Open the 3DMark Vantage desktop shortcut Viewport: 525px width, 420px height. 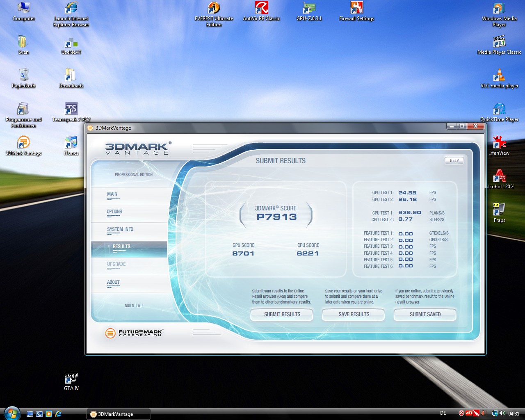pos(23,146)
